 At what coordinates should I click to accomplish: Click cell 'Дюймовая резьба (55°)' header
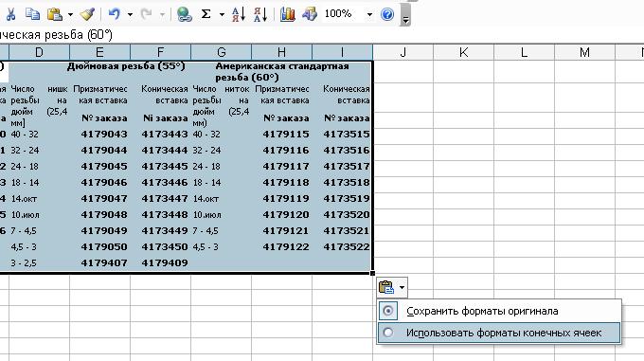(126, 66)
